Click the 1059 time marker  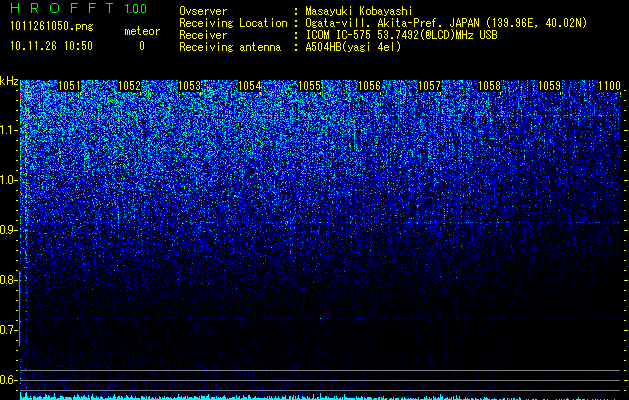549,86
